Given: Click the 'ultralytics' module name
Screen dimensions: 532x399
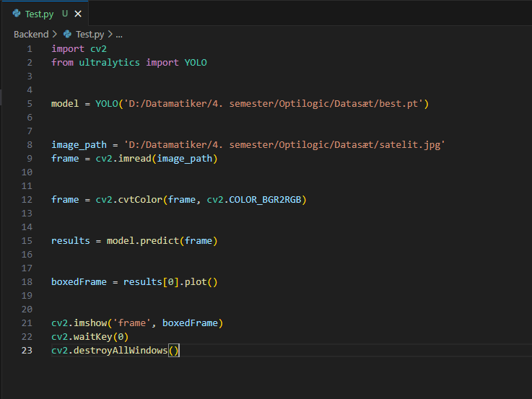Looking at the screenshot, I should click(x=109, y=63).
